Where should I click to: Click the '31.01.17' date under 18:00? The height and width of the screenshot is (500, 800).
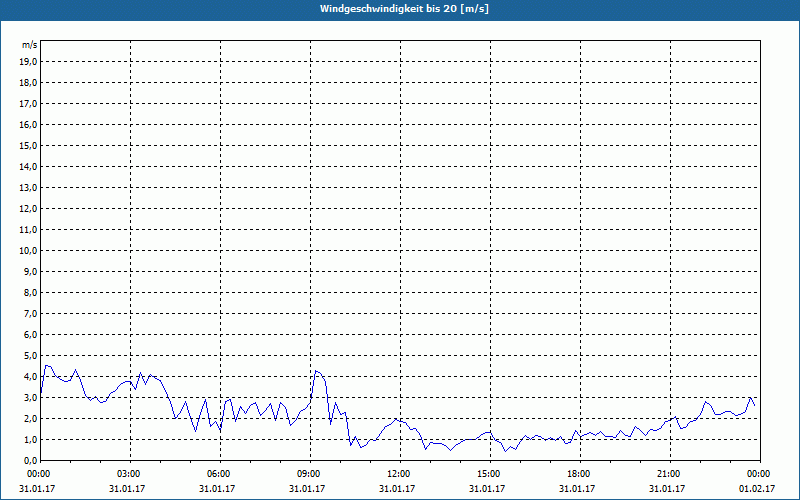577,488
